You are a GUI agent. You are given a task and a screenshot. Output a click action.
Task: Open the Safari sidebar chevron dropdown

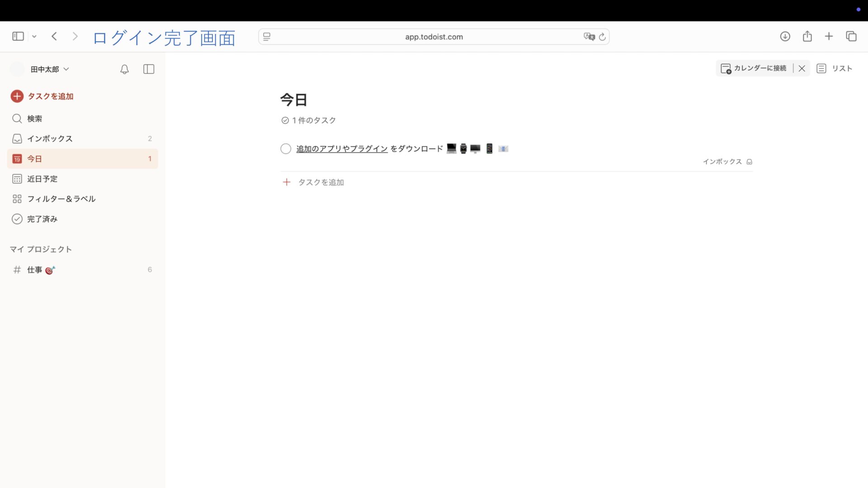[x=34, y=36]
